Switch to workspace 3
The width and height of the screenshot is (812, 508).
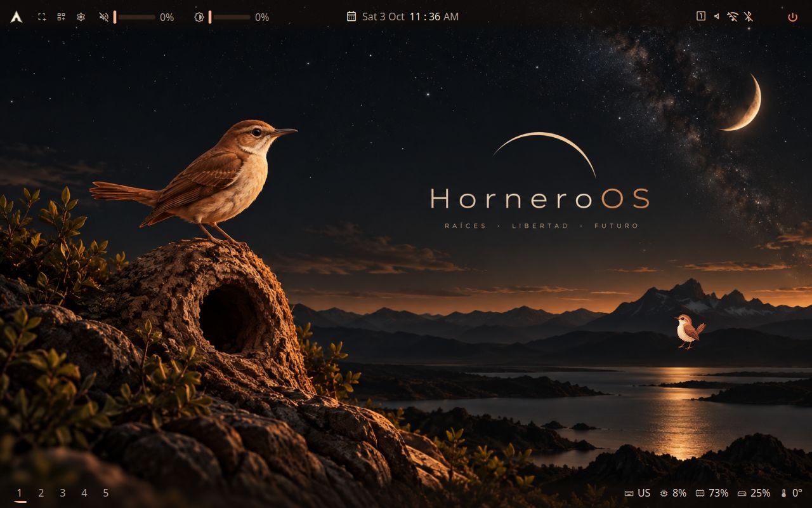(63, 493)
